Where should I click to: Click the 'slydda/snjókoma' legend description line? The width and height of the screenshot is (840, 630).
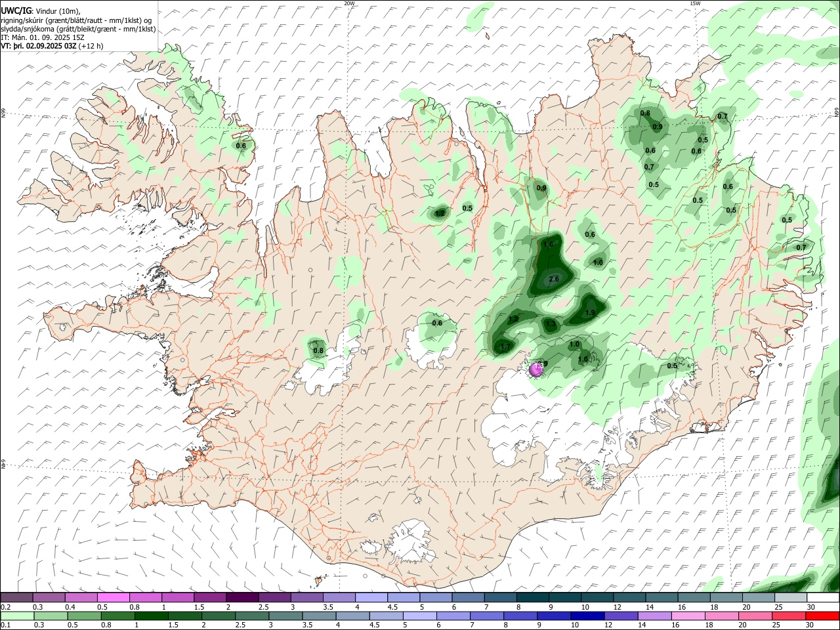(78, 29)
